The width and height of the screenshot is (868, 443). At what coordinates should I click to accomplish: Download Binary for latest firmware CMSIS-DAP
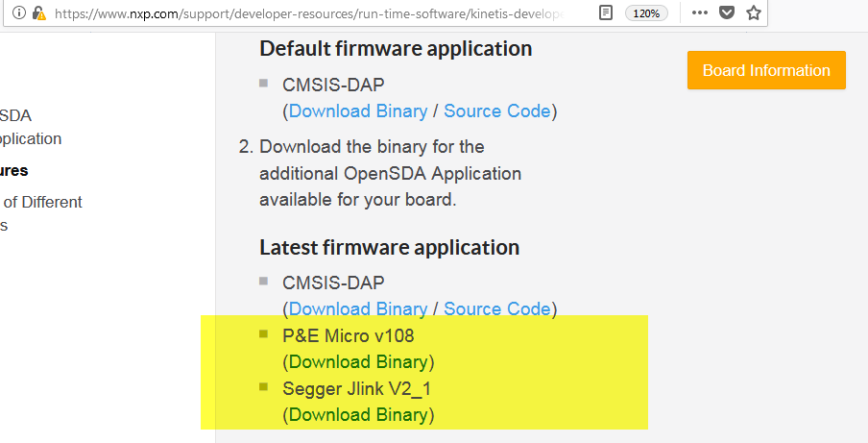pos(358,309)
